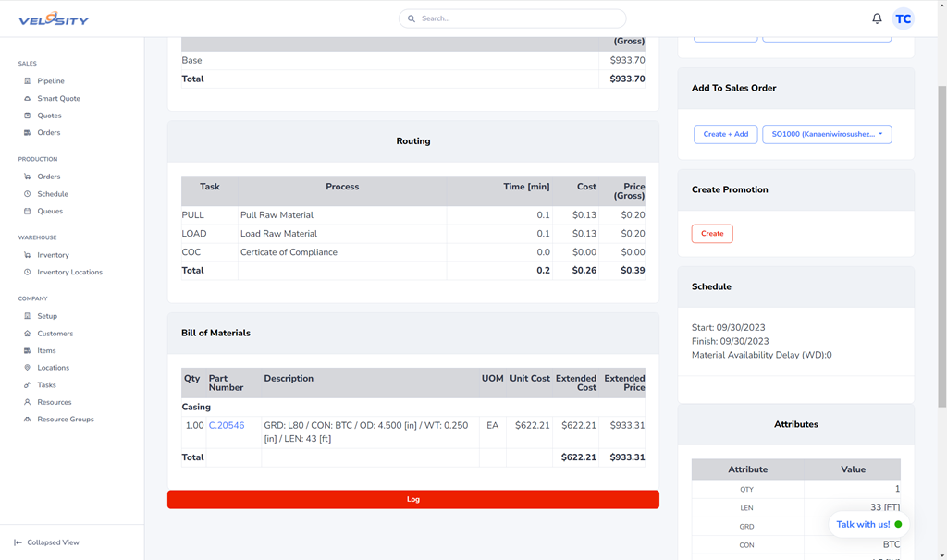Expand the SO1000 sales order dropdown
Viewport: 947px width, 560px height.
tap(827, 134)
